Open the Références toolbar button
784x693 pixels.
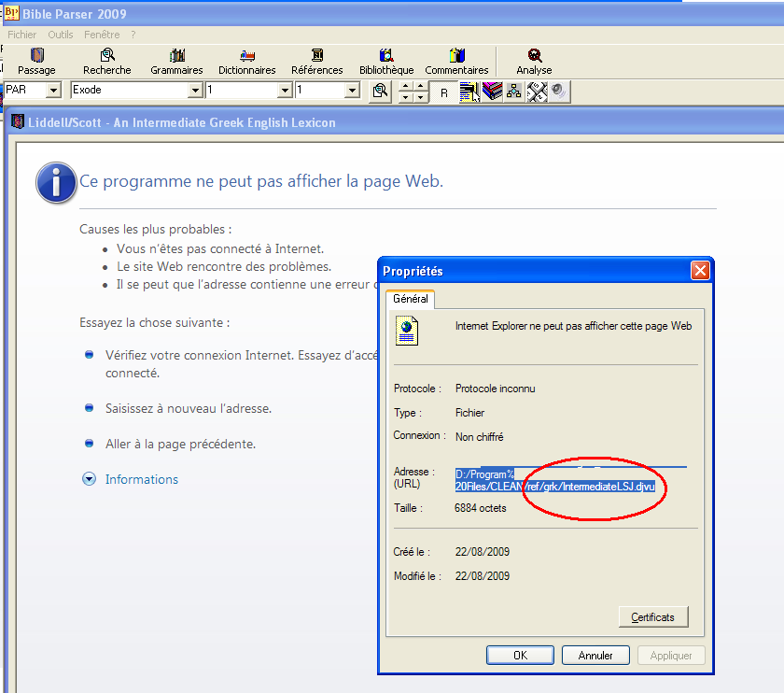(317, 62)
